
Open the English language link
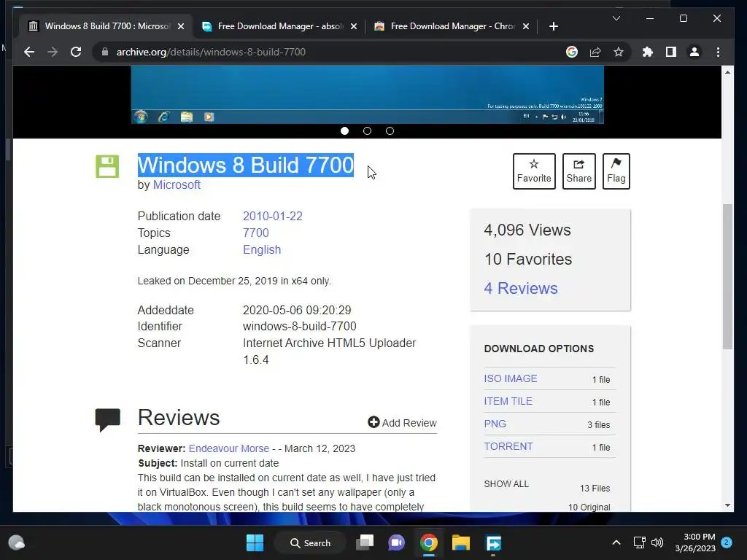click(x=262, y=249)
